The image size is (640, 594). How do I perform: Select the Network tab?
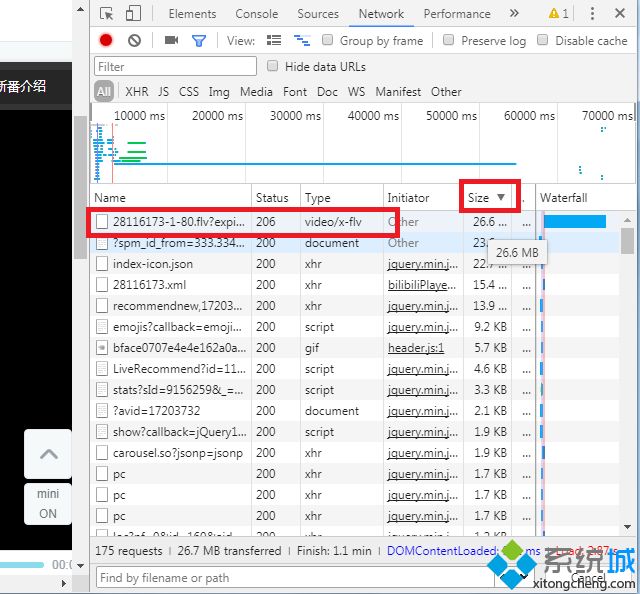(381, 14)
